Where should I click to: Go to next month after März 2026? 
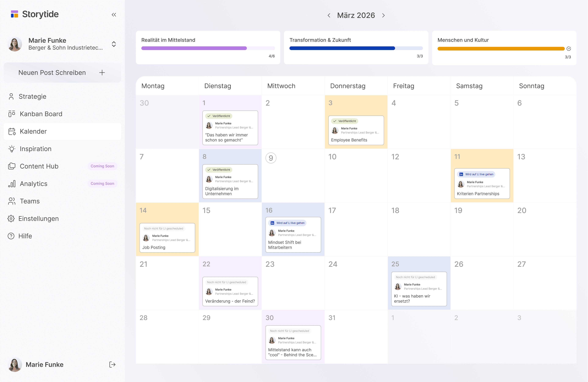tap(383, 15)
